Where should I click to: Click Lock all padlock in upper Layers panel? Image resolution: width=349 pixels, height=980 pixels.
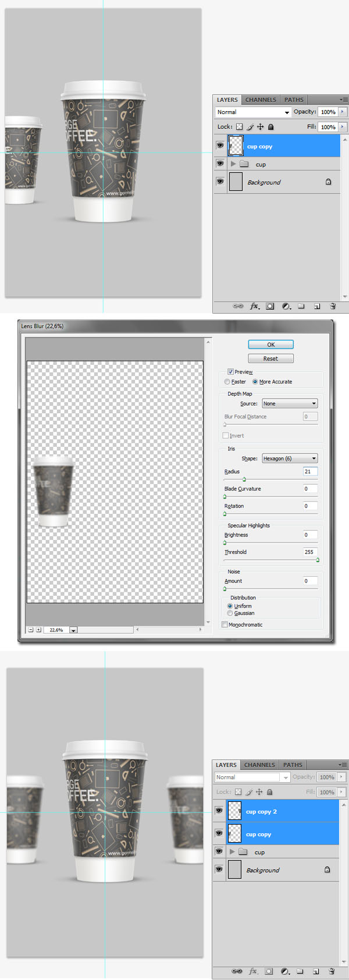(x=270, y=127)
